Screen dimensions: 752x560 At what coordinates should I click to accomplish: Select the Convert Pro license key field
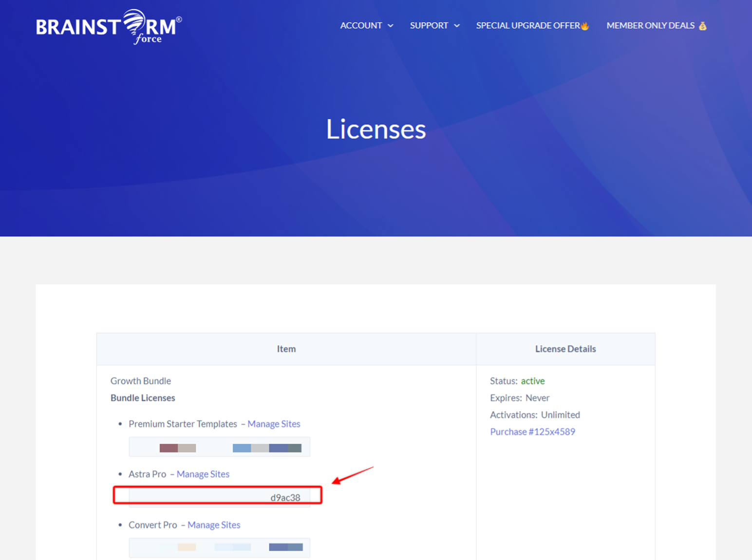(220, 547)
